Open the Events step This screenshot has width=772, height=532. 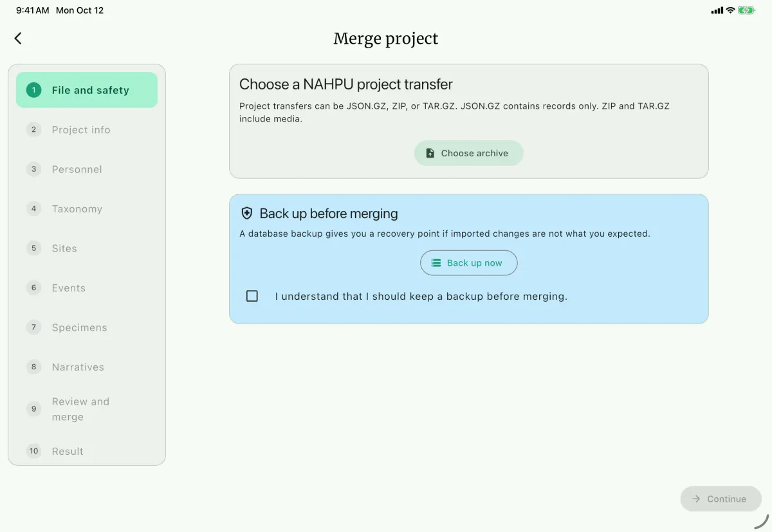click(x=87, y=288)
